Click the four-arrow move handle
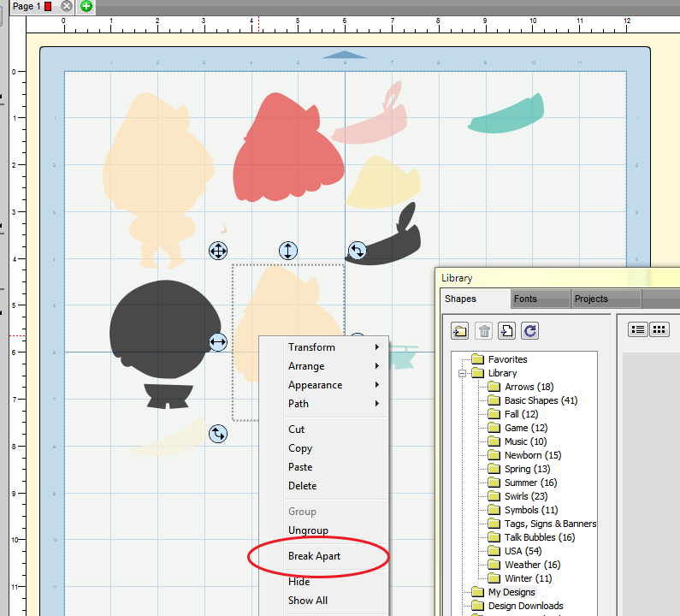The image size is (680, 616). click(218, 250)
